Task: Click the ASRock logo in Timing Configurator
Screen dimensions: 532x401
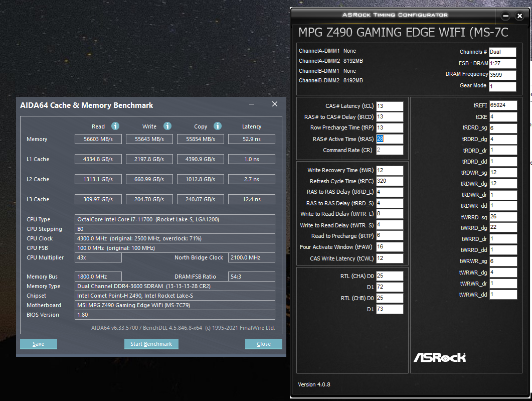Action: [x=440, y=357]
